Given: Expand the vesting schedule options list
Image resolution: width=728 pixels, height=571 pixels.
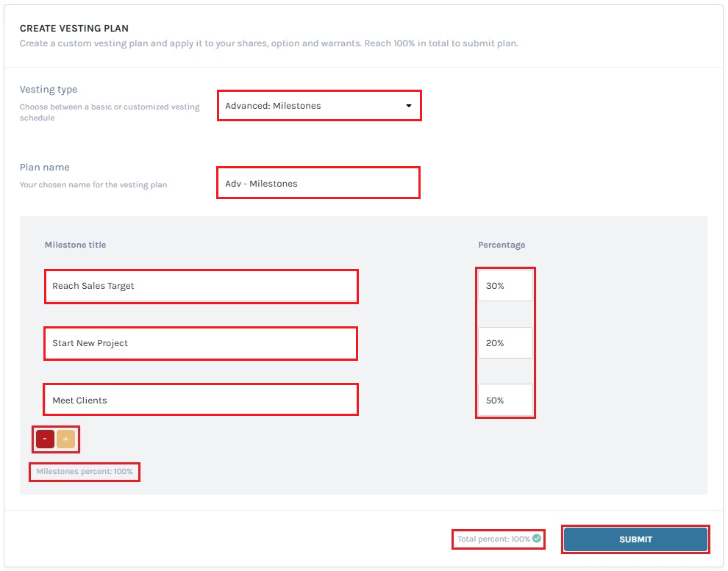Looking at the screenshot, I should click(x=319, y=105).
